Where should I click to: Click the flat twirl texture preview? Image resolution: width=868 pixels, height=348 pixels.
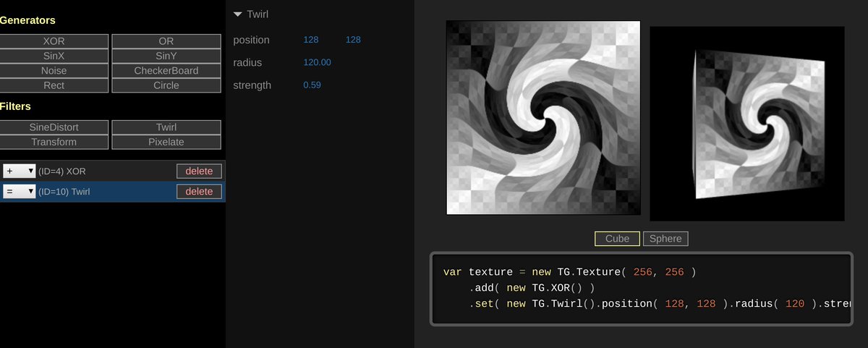coord(543,118)
